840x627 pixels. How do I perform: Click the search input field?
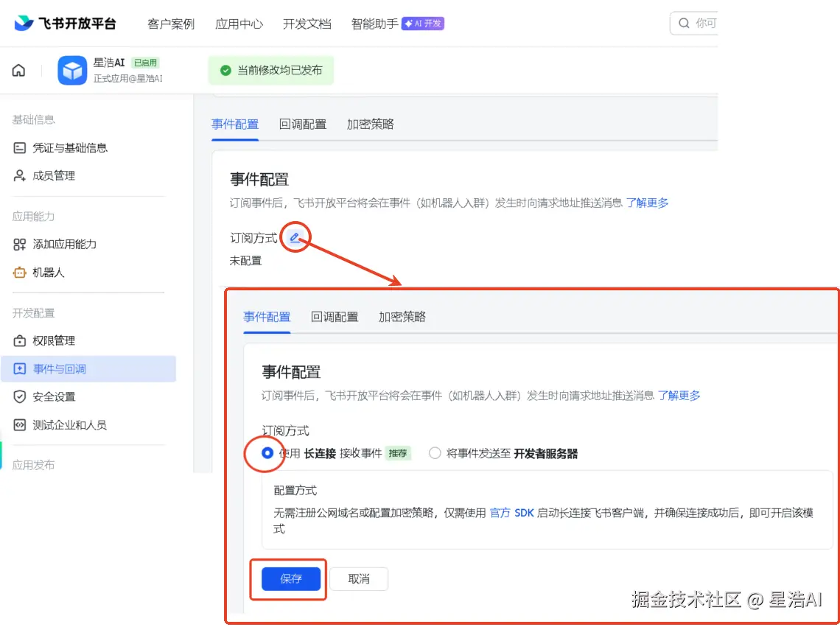click(x=694, y=23)
